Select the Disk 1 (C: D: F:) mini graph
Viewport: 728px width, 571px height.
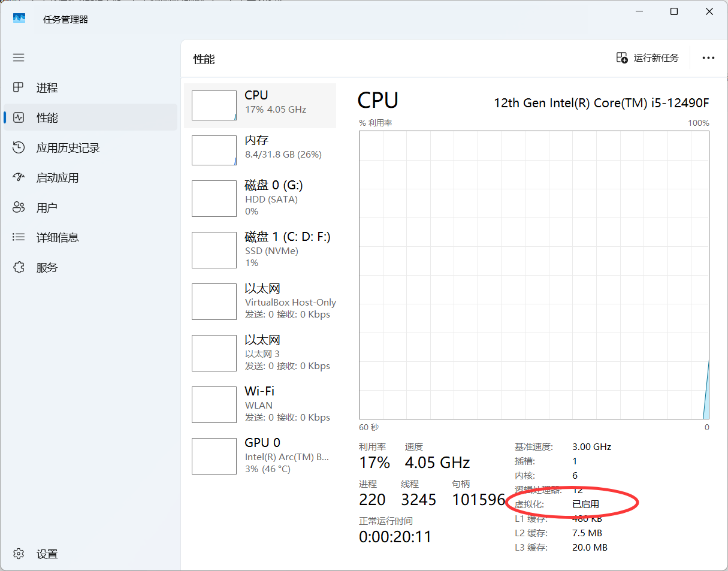click(x=214, y=250)
